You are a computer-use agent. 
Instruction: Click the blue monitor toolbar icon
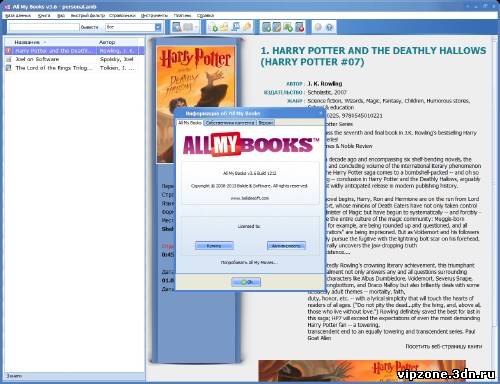click(236, 27)
